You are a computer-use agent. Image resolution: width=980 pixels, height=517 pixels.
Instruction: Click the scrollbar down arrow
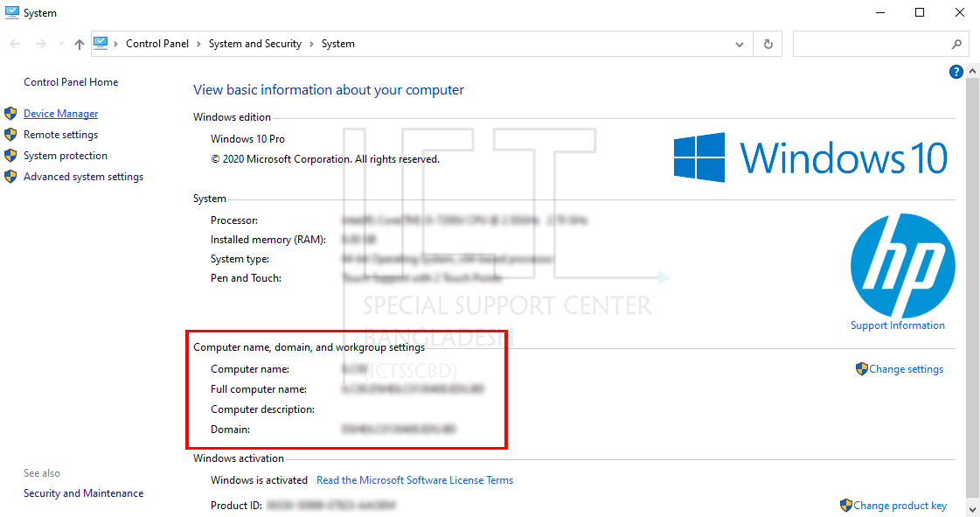coord(972,507)
